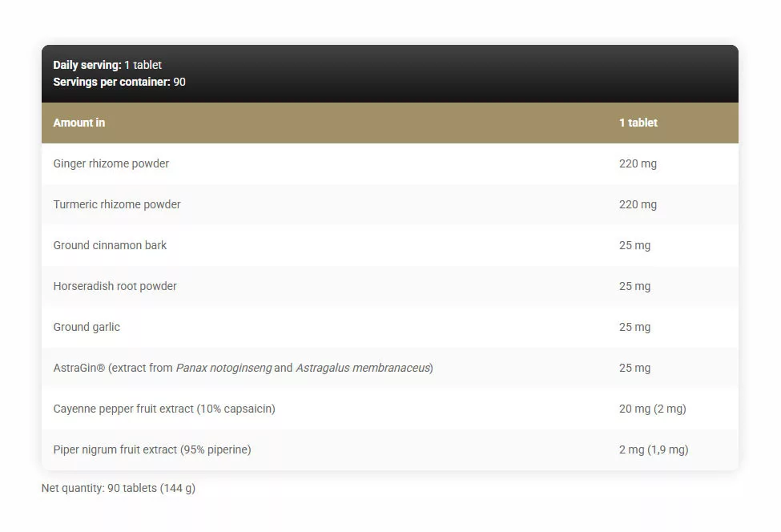Click the 25 mg value for Ground garlic
This screenshot has width=781, height=532.
634,327
